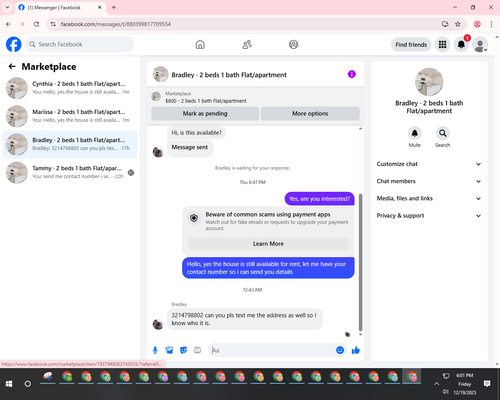The width and height of the screenshot is (500, 400).
Task: Expand Media, files and links section
Action: [429, 198]
